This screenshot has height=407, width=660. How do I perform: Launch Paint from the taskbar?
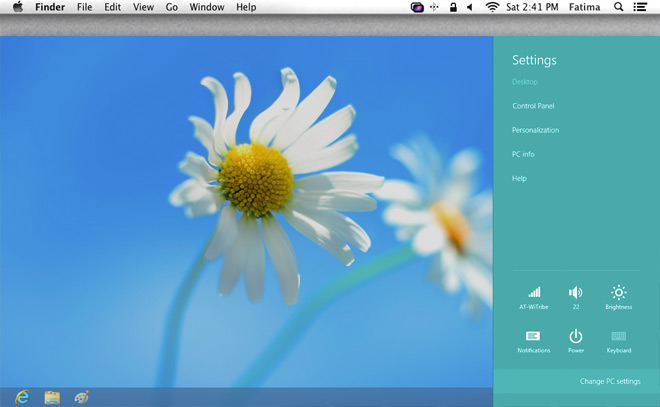click(82, 397)
